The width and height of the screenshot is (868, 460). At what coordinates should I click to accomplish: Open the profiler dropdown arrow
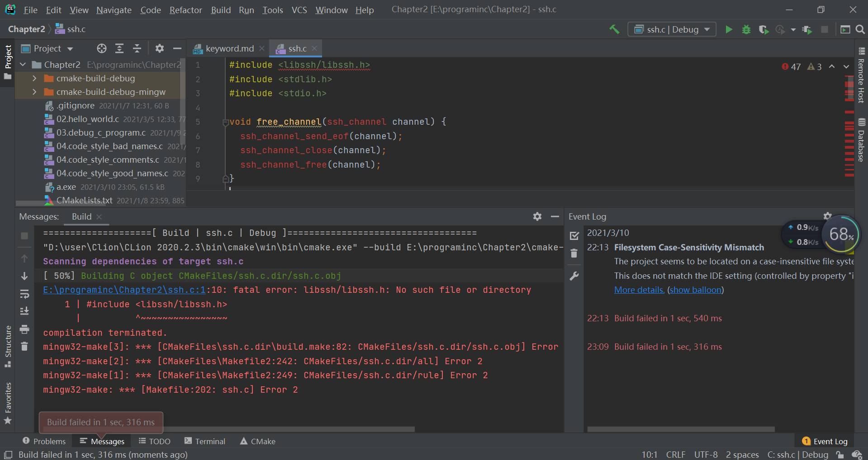click(793, 30)
